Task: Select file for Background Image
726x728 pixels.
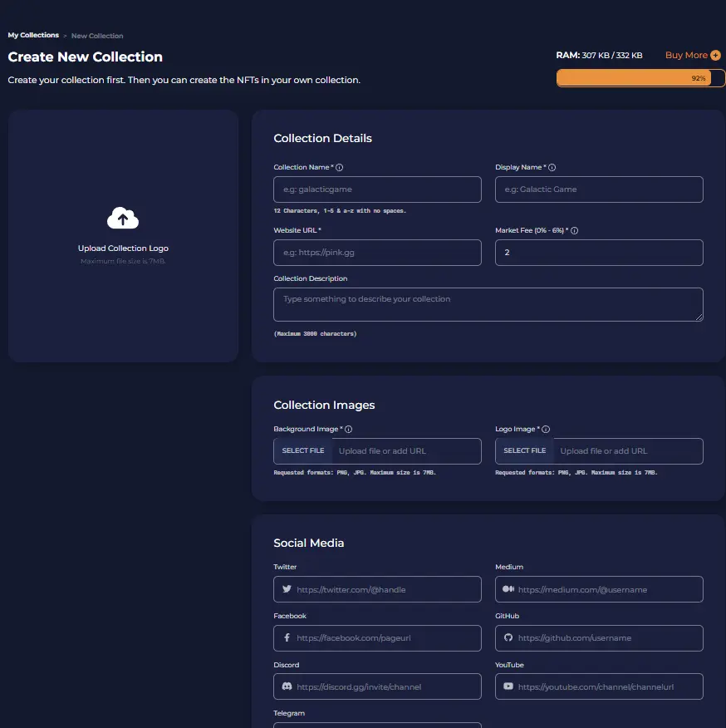Action: tap(303, 450)
